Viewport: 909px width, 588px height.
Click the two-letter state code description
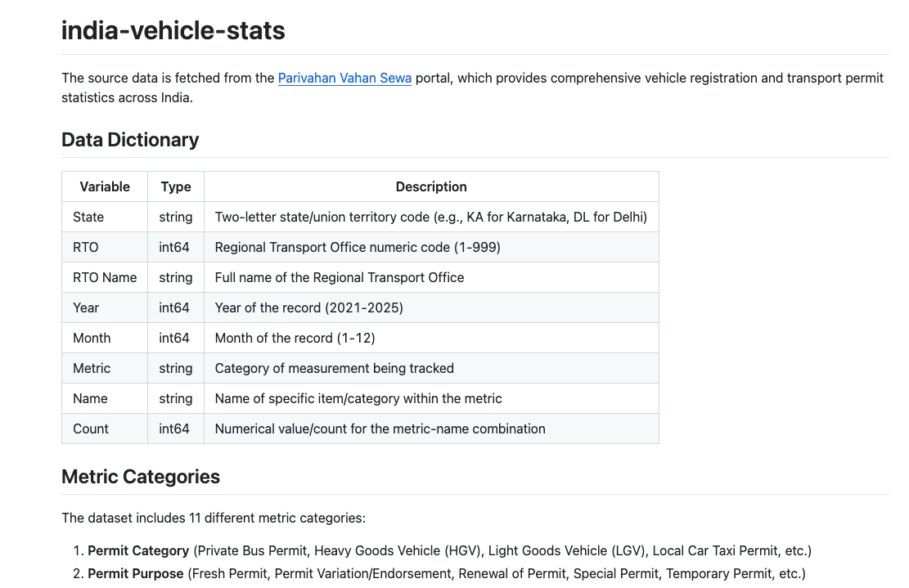430,217
